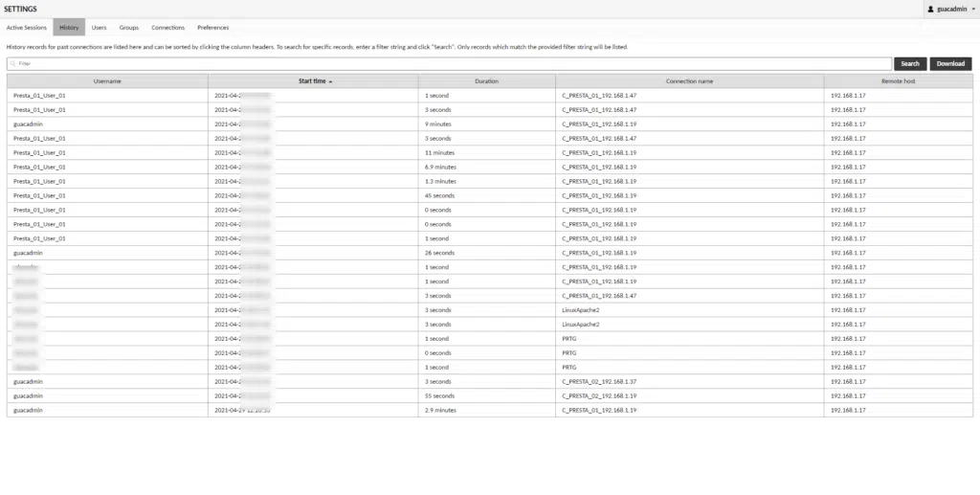This screenshot has width=980, height=495.
Task: Focus the Filter input field
Action: pyautogui.click(x=450, y=64)
